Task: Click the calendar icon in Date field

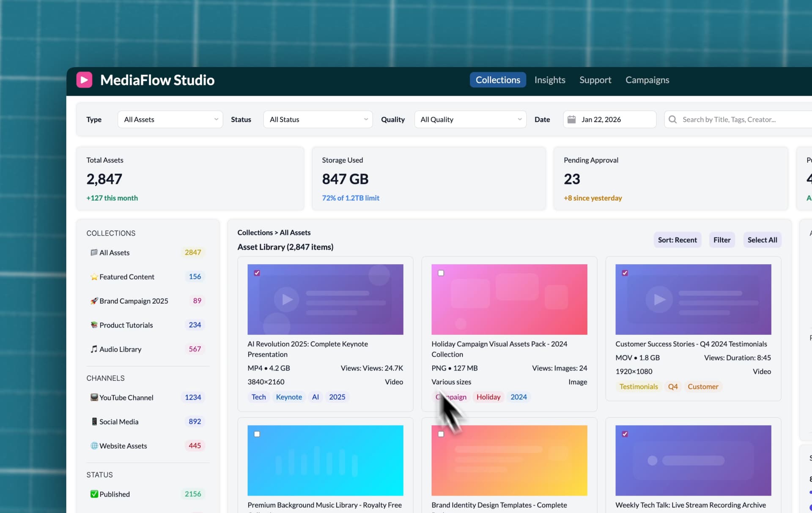Action: coord(571,120)
